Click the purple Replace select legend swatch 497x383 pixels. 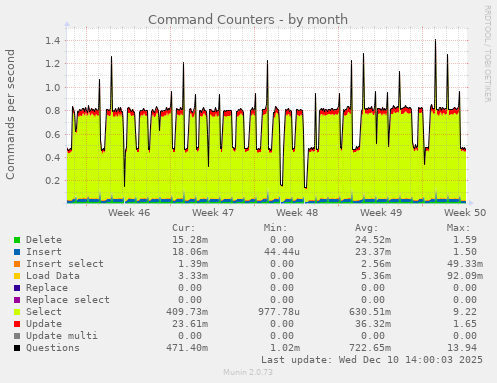(17, 300)
